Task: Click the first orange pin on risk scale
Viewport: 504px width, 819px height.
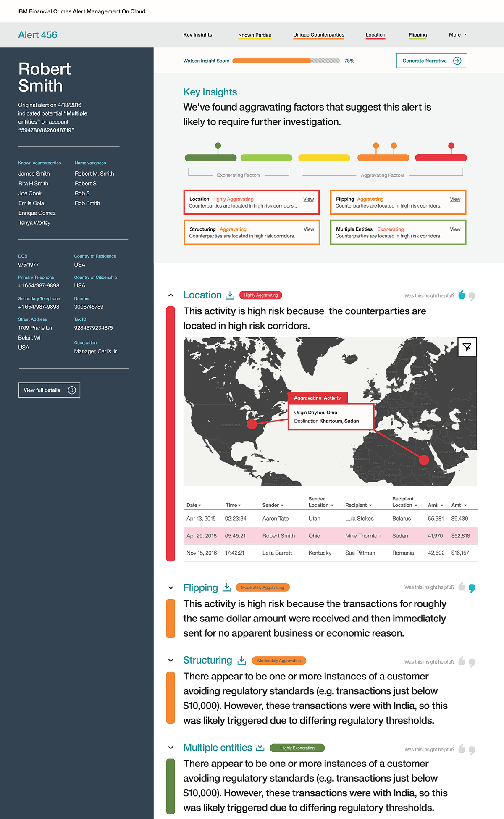Action: tap(376, 146)
